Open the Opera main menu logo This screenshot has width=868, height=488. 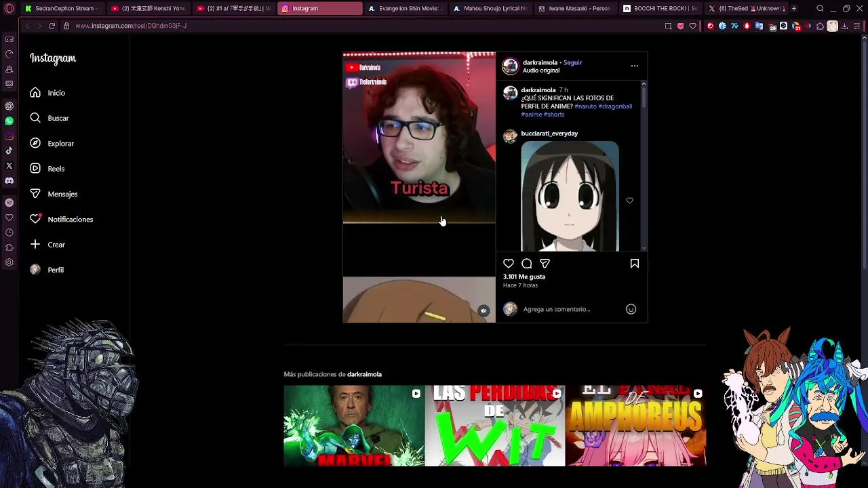(9, 9)
